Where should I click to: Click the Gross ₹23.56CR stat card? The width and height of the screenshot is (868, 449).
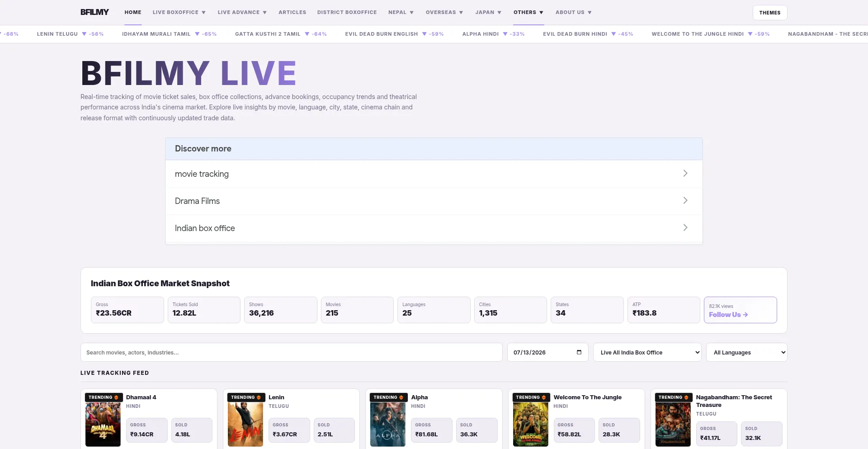(127, 310)
